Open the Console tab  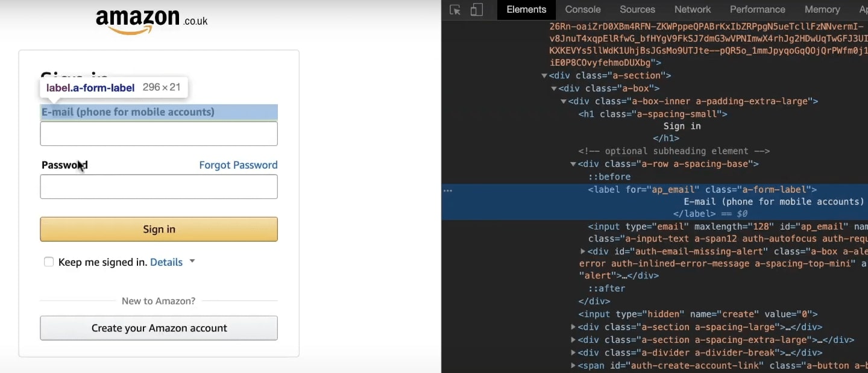[x=583, y=10]
